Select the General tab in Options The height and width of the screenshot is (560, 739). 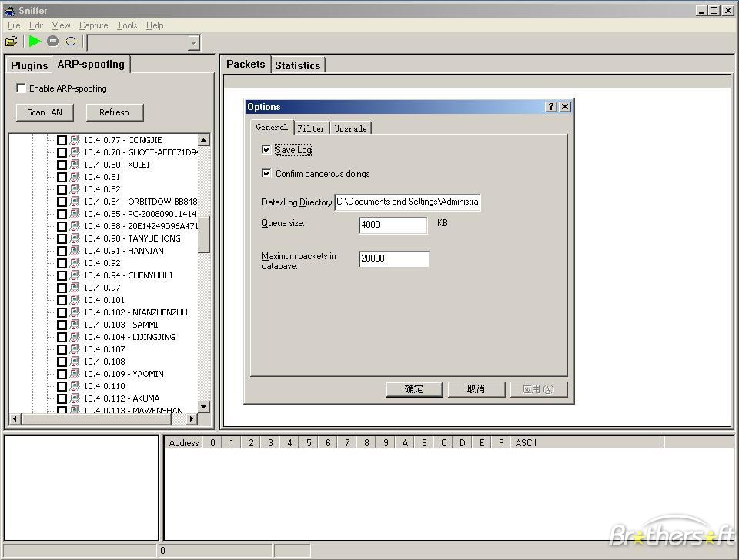coord(272,127)
